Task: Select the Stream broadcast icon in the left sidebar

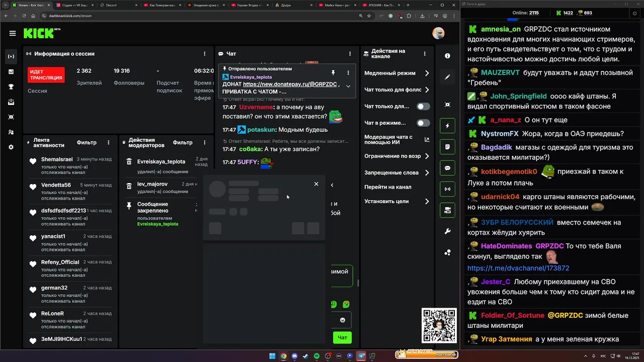Action: (11, 56)
